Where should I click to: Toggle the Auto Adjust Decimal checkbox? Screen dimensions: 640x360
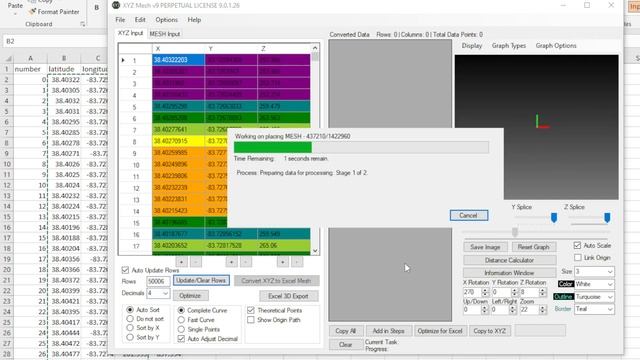(x=181, y=339)
